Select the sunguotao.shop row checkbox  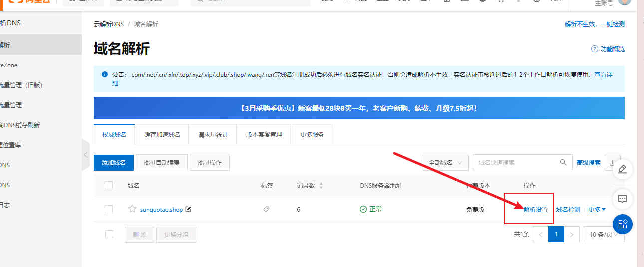109,209
